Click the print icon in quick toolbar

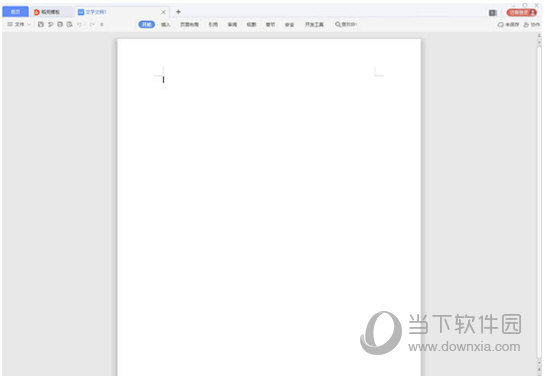coord(60,24)
